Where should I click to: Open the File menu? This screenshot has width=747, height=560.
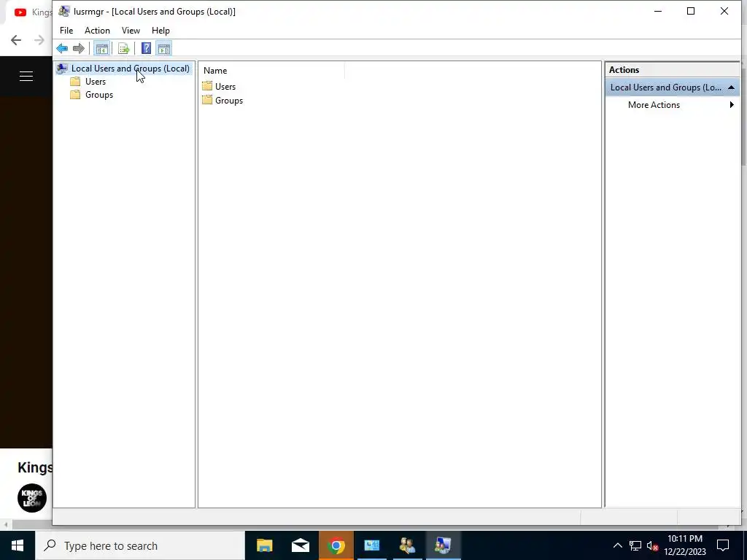click(x=66, y=31)
